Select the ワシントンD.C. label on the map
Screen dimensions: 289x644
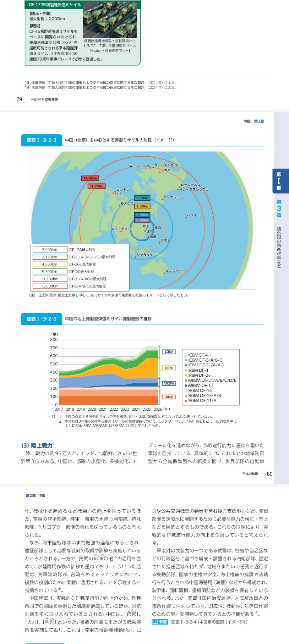[x=166, y=165]
